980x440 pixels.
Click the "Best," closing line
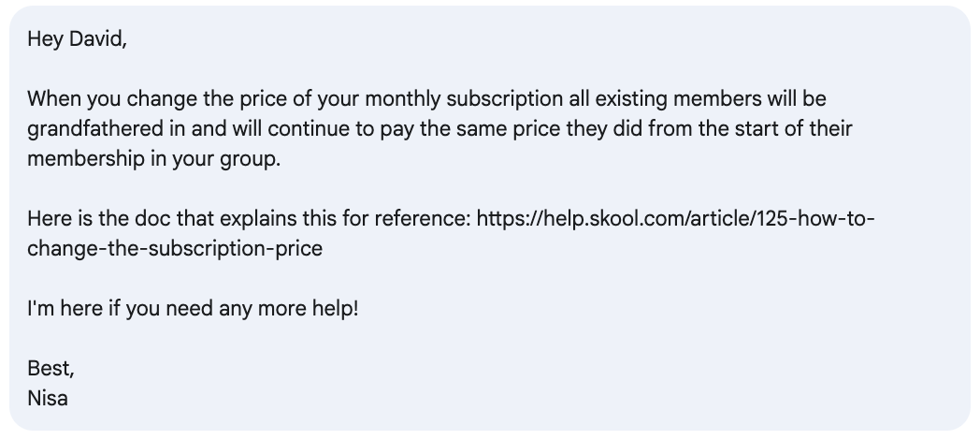coord(50,369)
